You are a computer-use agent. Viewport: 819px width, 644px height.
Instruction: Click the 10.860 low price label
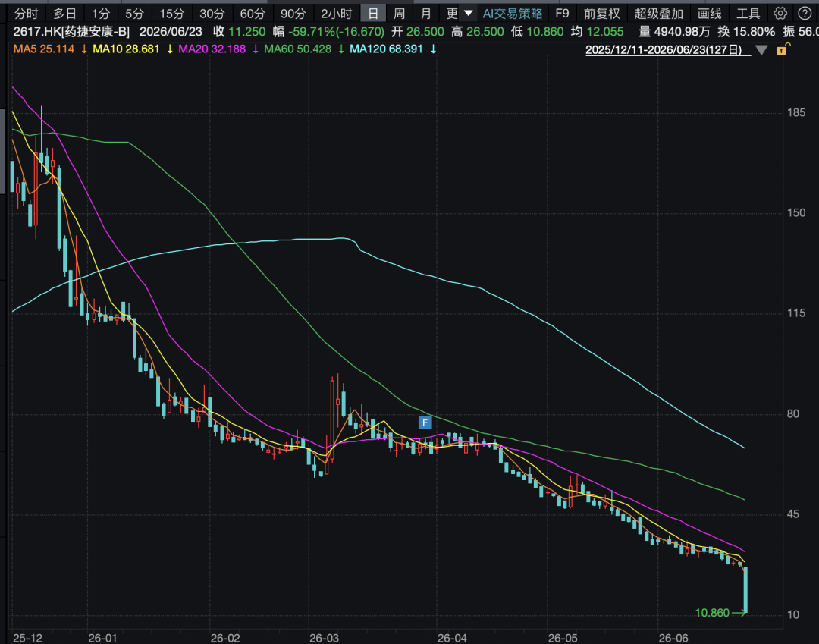click(x=712, y=613)
